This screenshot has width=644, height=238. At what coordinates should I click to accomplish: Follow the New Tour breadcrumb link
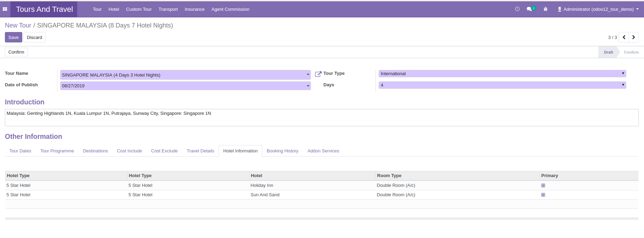[x=18, y=25]
